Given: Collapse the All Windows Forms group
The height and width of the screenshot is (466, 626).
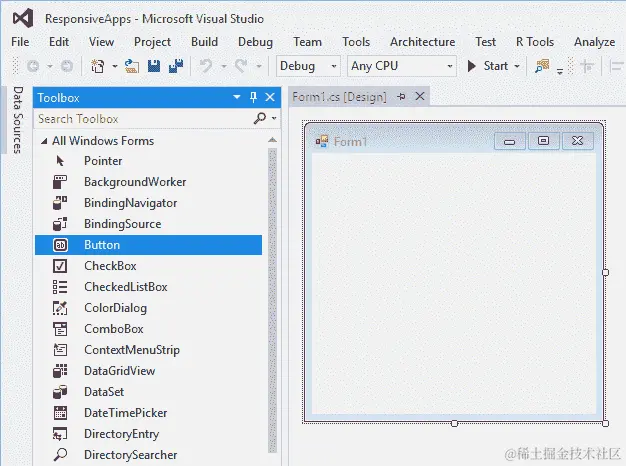Looking at the screenshot, I should (44, 141).
